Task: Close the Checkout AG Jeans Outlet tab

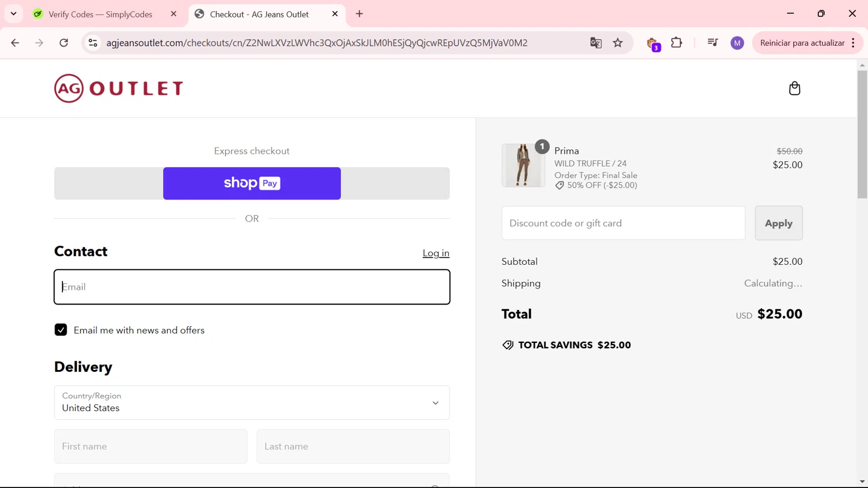Action: (335, 14)
